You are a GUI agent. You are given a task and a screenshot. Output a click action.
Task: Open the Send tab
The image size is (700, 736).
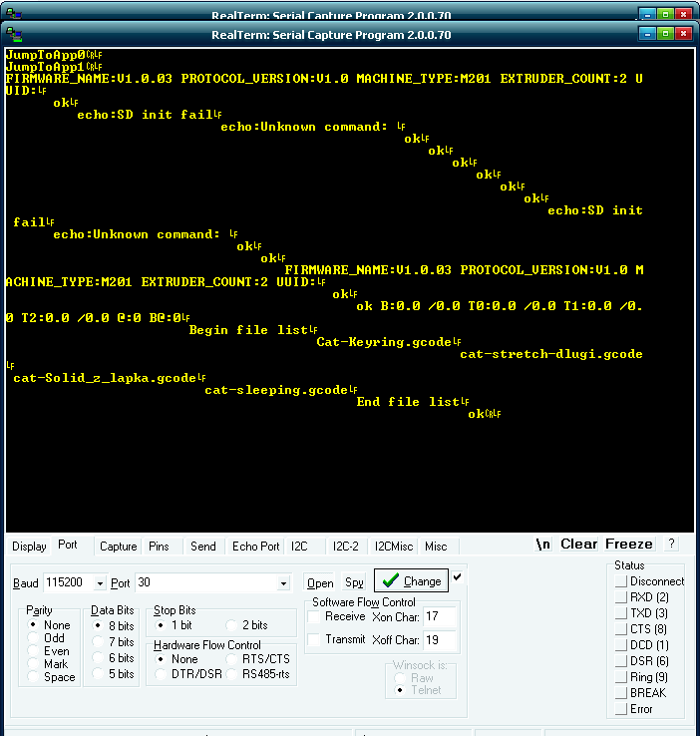[203, 547]
